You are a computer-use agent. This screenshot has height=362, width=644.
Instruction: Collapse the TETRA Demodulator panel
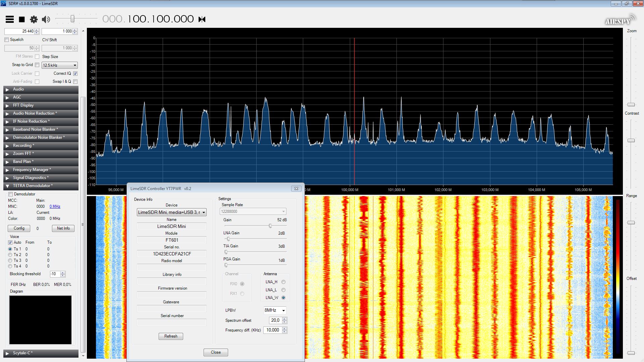[x=7, y=186]
